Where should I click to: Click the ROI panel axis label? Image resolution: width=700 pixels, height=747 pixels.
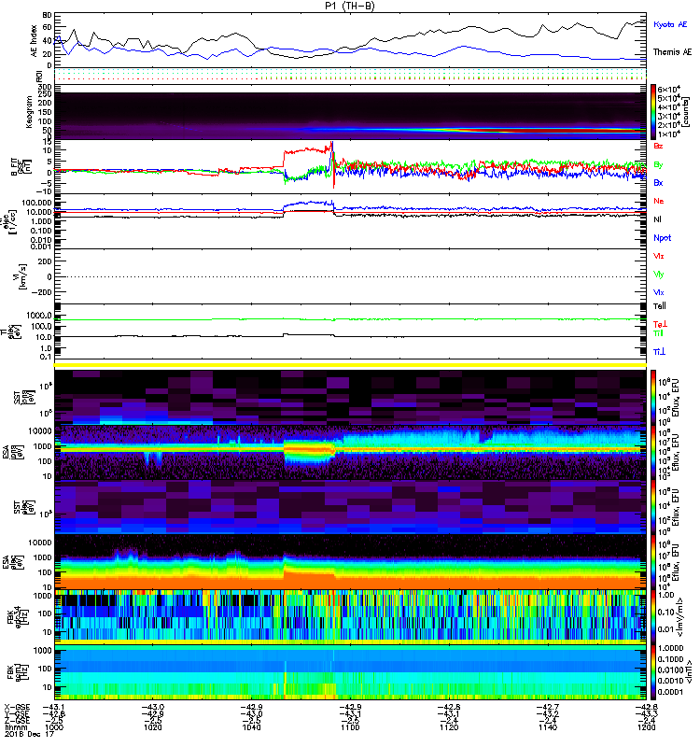39,77
